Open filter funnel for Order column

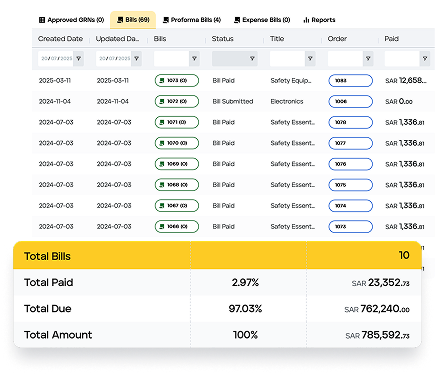coord(368,58)
